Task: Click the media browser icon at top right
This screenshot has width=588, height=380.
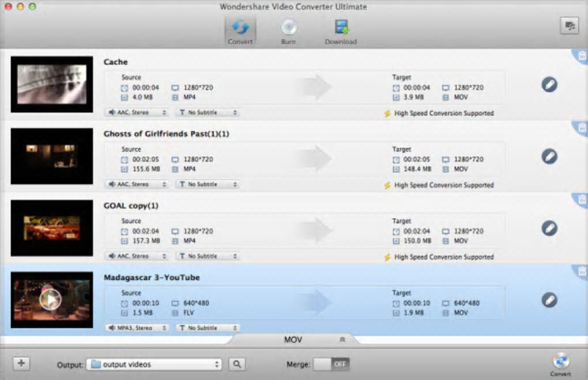Action: 569,26
